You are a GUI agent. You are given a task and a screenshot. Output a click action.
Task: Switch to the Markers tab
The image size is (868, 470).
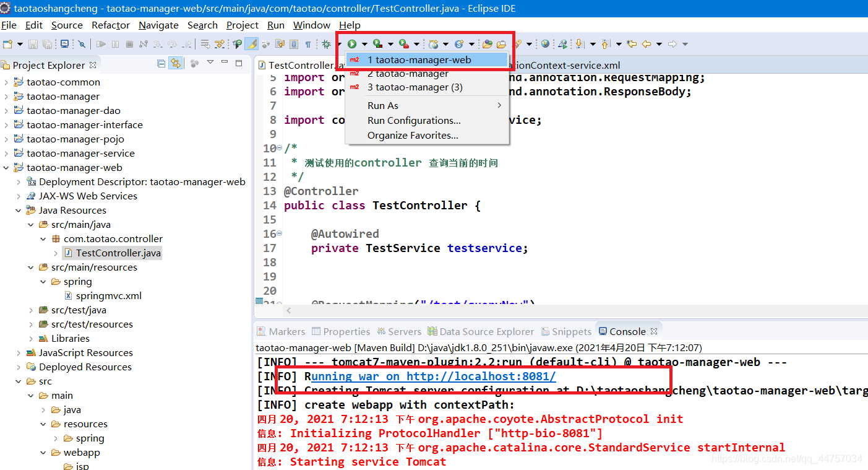pos(281,331)
